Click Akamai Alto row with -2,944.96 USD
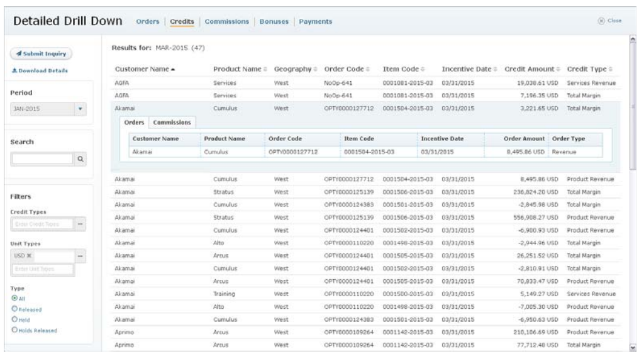Image resolution: width=644 pixels, height=356 pixels. tap(365, 243)
